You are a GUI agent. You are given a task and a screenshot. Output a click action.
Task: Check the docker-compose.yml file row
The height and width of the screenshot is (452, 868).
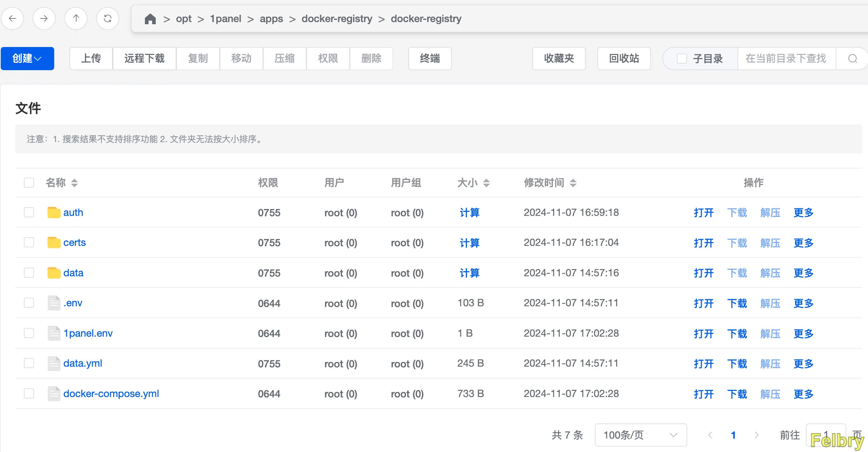(x=29, y=393)
